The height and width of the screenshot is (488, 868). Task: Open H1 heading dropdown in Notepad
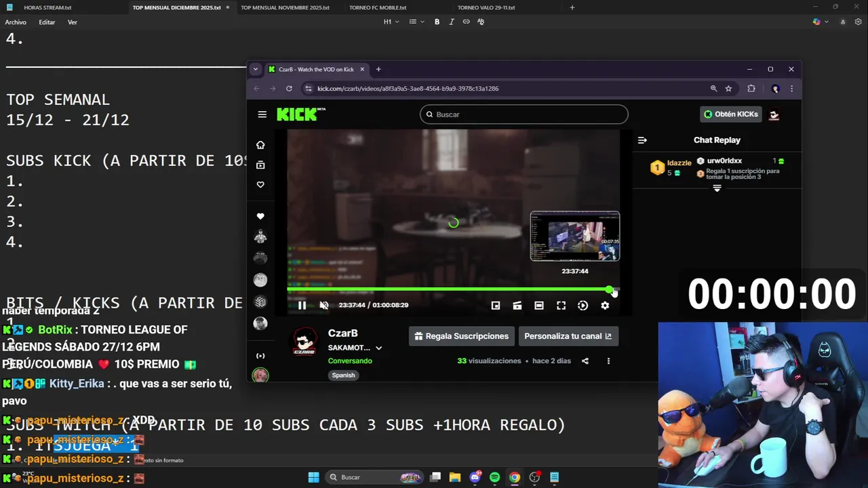coord(391,22)
